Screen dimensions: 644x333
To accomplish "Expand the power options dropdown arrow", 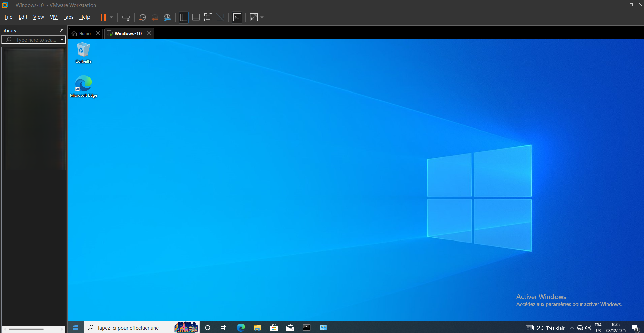I will tap(111, 17).
